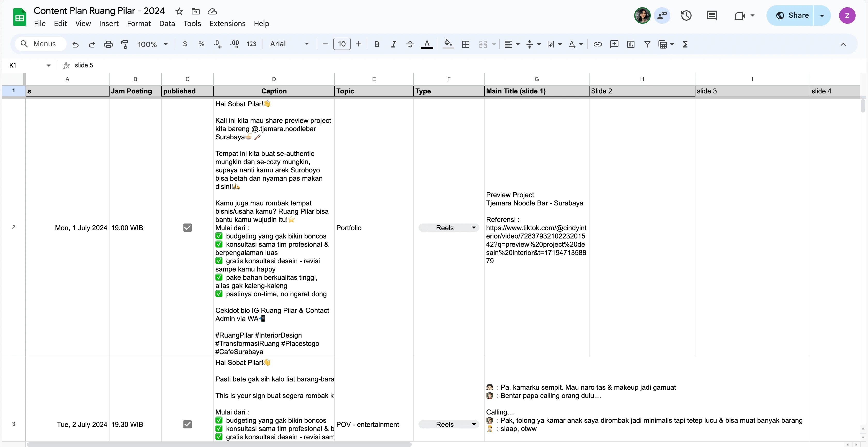The height and width of the screenshot is (447, 868).
Task: Toggle italic formatting
Action: click(393, 44)
